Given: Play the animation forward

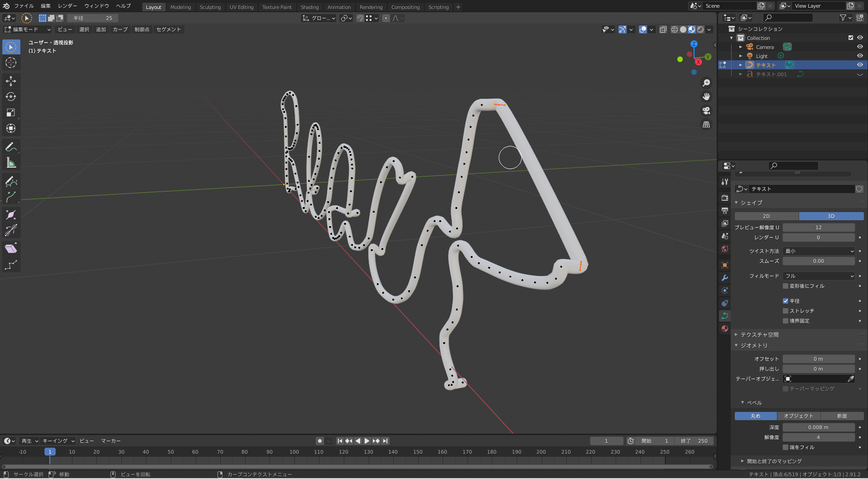Looking at the screenshot, I should click(367, 441).
